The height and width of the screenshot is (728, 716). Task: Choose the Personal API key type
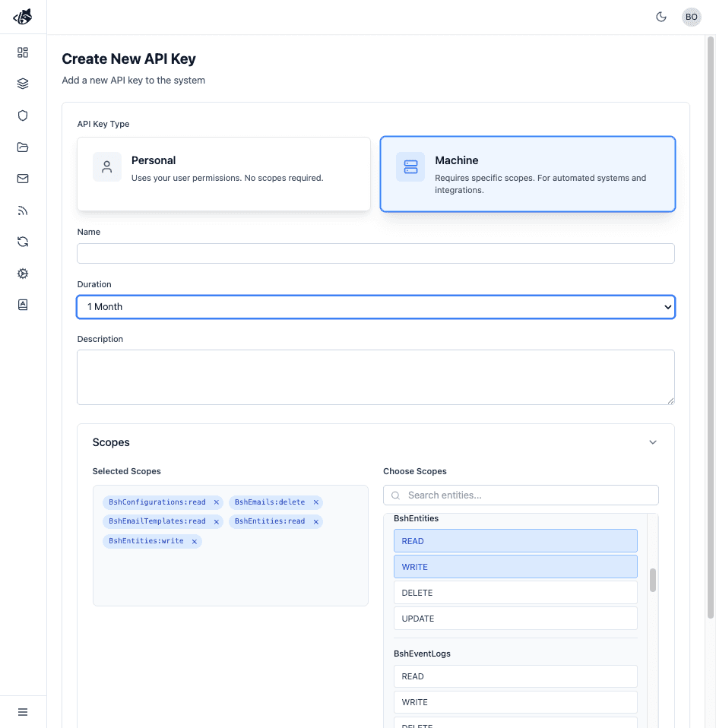click(223, 174)
